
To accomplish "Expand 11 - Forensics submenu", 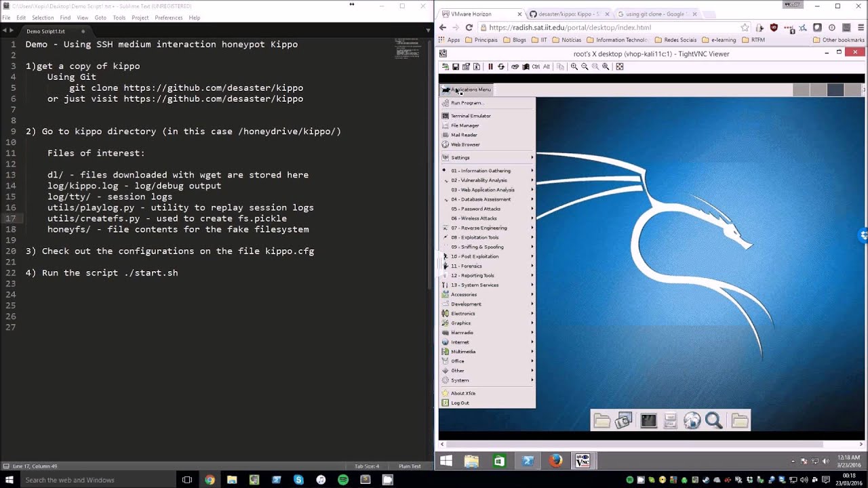I will (487, 266).
